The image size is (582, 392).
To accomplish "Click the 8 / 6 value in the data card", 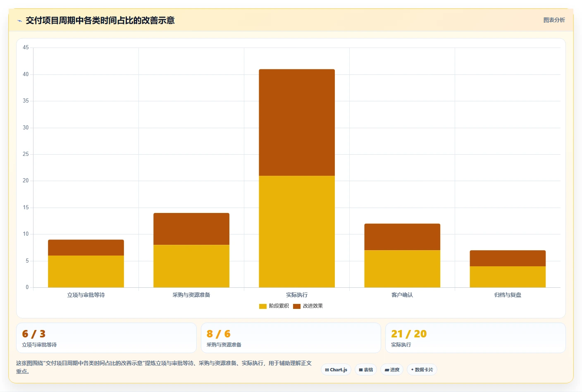I will coord(219,334).
